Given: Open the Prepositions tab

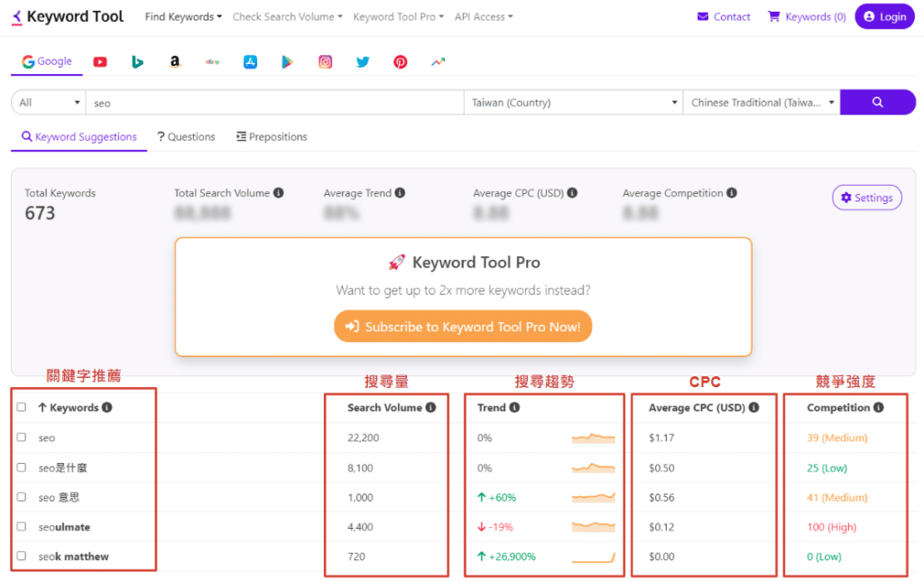Looking at the screenshot, I should point(272,136).
